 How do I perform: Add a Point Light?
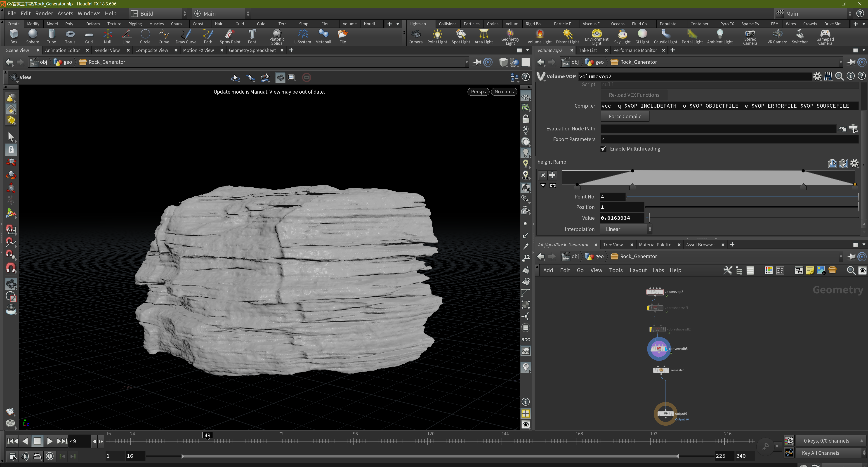(437, 36)
